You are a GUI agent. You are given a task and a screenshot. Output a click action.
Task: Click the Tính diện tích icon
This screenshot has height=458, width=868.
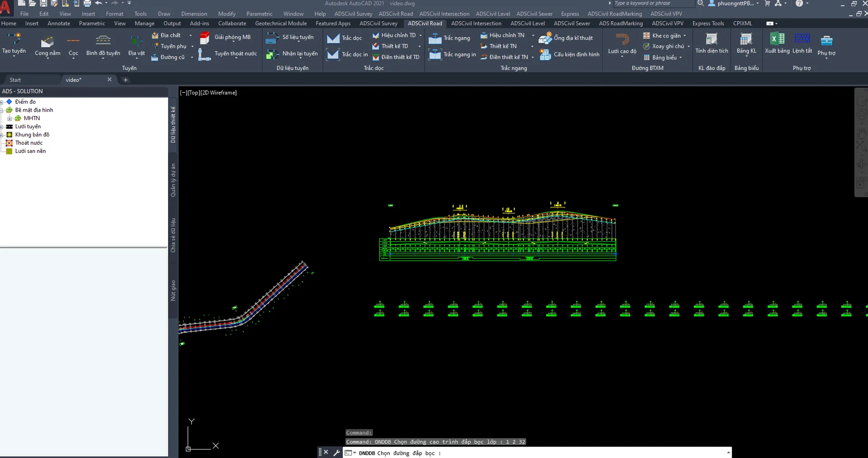712,39
